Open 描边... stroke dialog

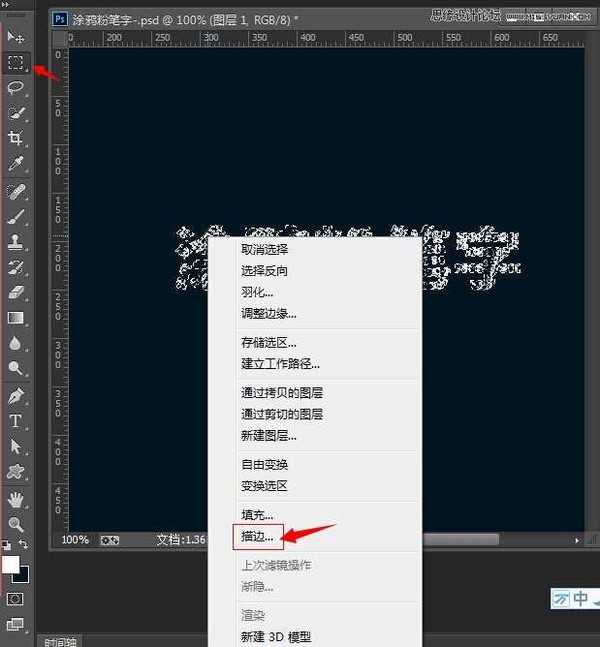(x=257, y=536)
